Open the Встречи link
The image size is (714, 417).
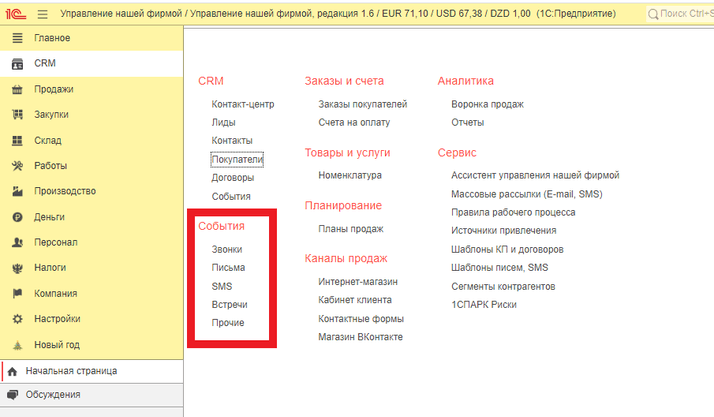tap(230, 305)
